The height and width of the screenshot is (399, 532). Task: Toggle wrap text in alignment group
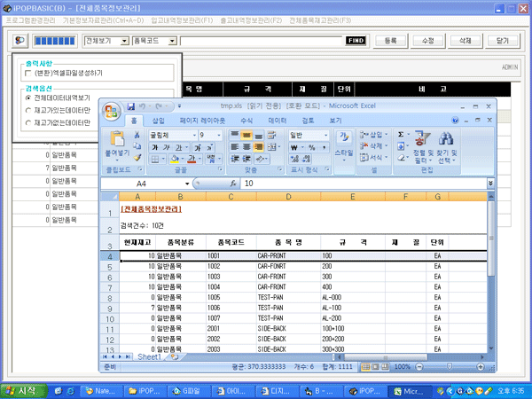(271, 135)
